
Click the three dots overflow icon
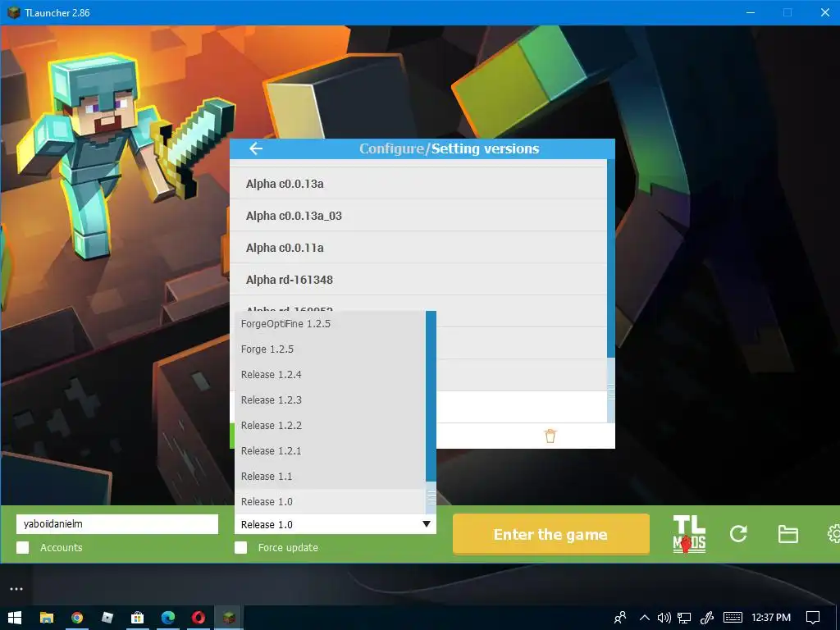click(x=16, y=589)
